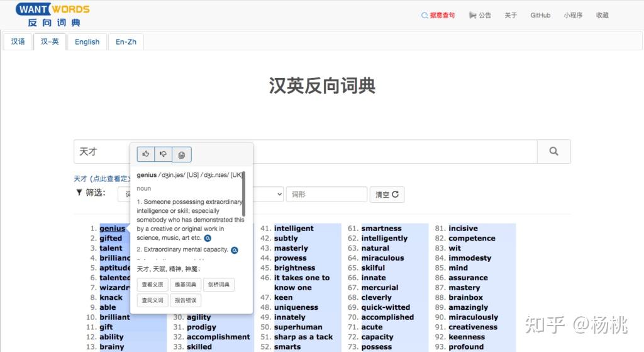Screen dimensions: 644x352
Task: Select the word 'mercurial' in the results
Action: pos(380,287)
